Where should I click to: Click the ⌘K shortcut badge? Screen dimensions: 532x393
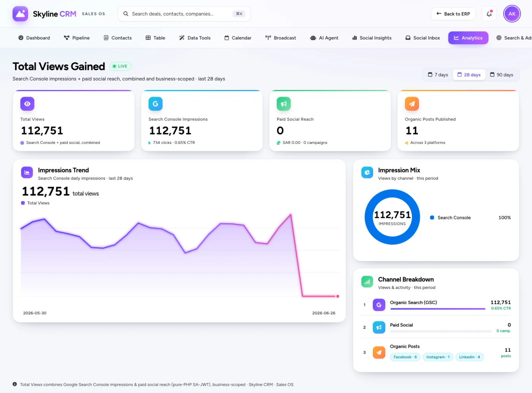pyautogui.click(x=239, y=14)
